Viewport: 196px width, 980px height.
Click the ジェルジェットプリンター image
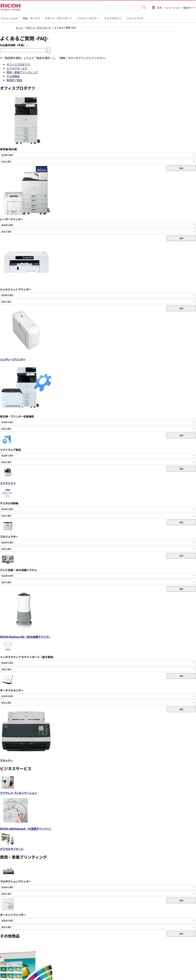26,261
